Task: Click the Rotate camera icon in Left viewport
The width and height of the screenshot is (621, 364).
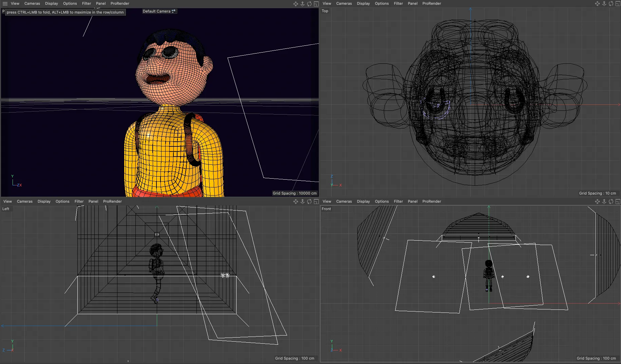Action: 309,201
